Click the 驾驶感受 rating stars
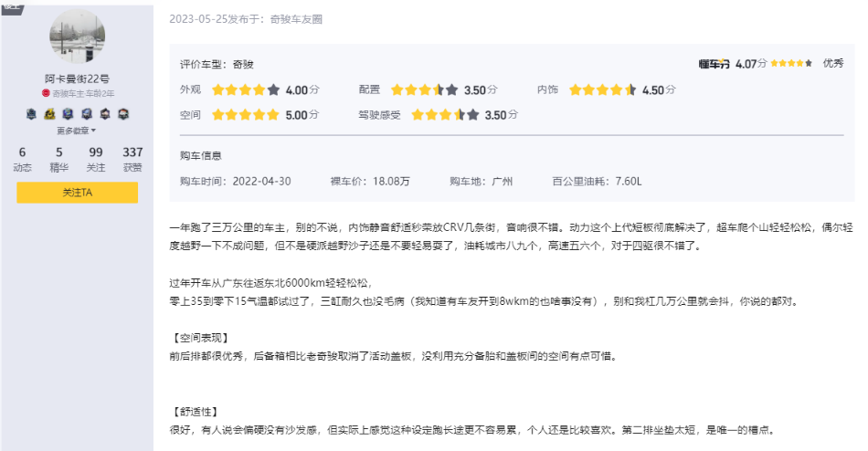 445,114
